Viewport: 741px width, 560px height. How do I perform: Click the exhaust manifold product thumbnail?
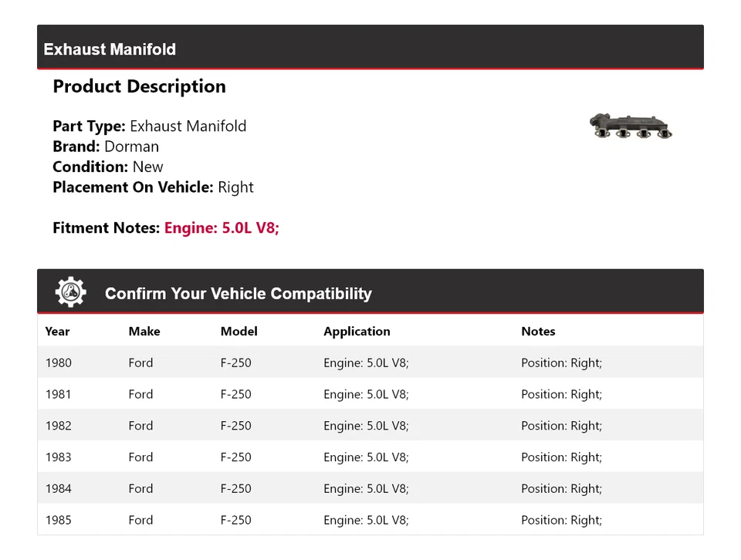point(631,127)
